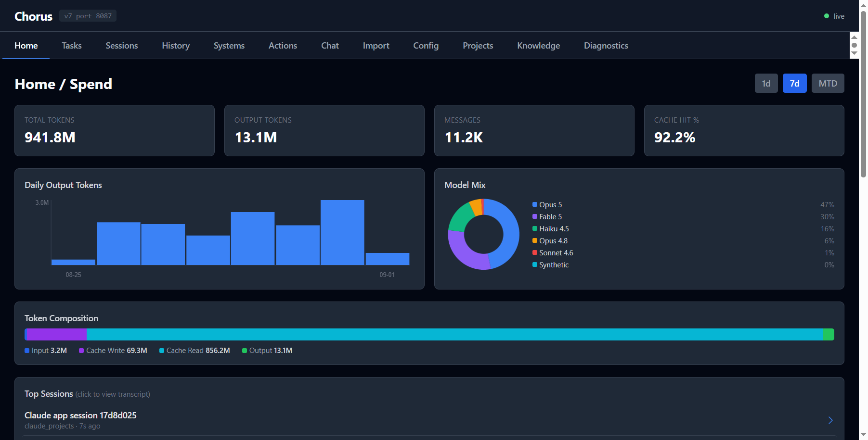Switch to the Tasks tab
Screen dimensions: 868x440
click(72, 46)
